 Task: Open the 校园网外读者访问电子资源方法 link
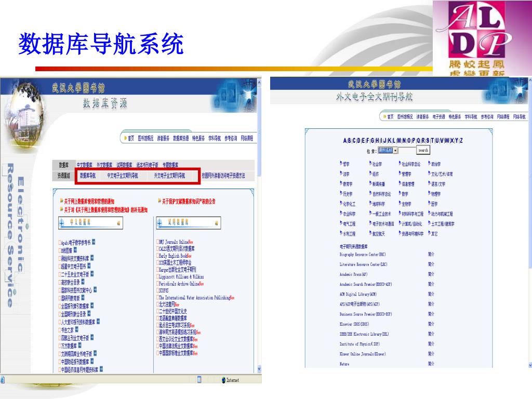tap(223, 176)
